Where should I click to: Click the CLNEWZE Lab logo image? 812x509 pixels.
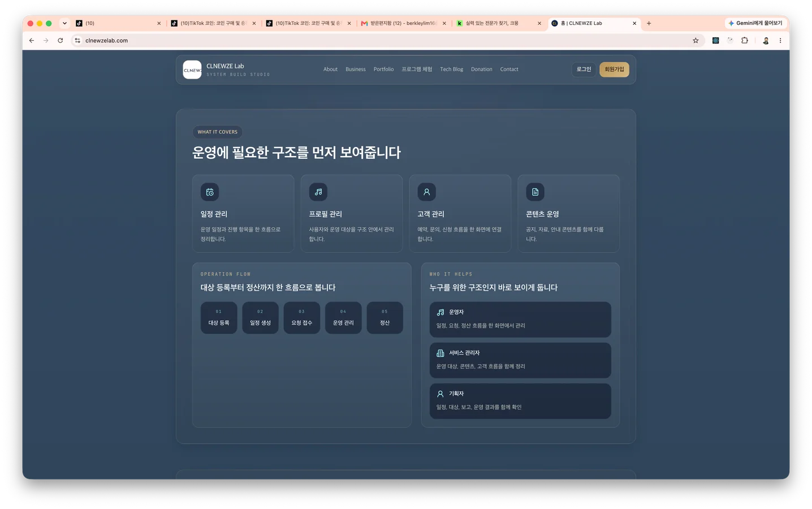pyautogui.click(x=192, y=70)
